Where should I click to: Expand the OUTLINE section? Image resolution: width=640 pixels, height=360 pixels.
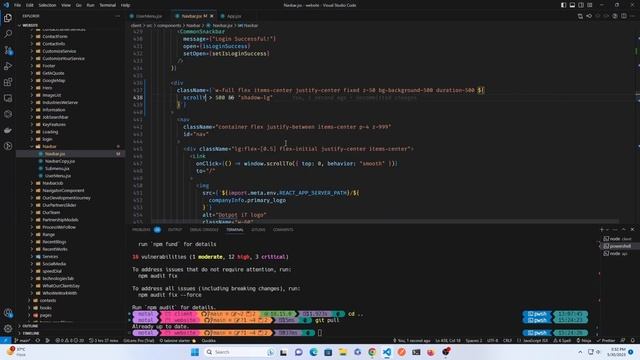tap(30, 326)
